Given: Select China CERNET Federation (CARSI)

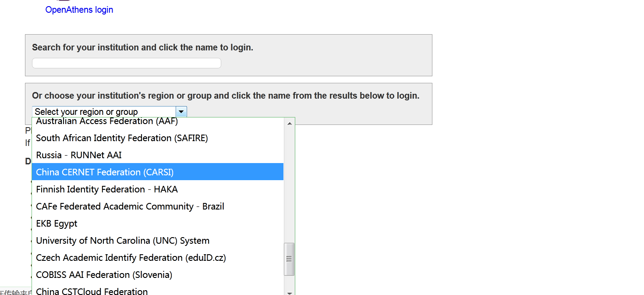Looking at the screenshot, I should 105,172.
